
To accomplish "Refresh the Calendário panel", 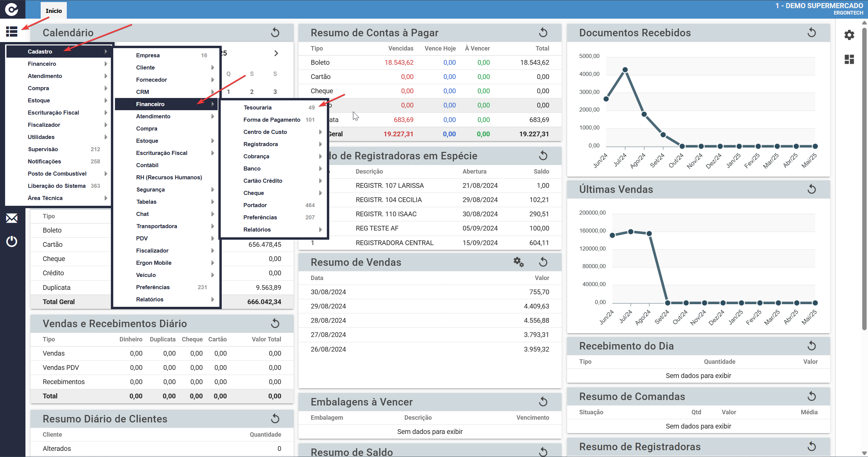I will point(275,33).
